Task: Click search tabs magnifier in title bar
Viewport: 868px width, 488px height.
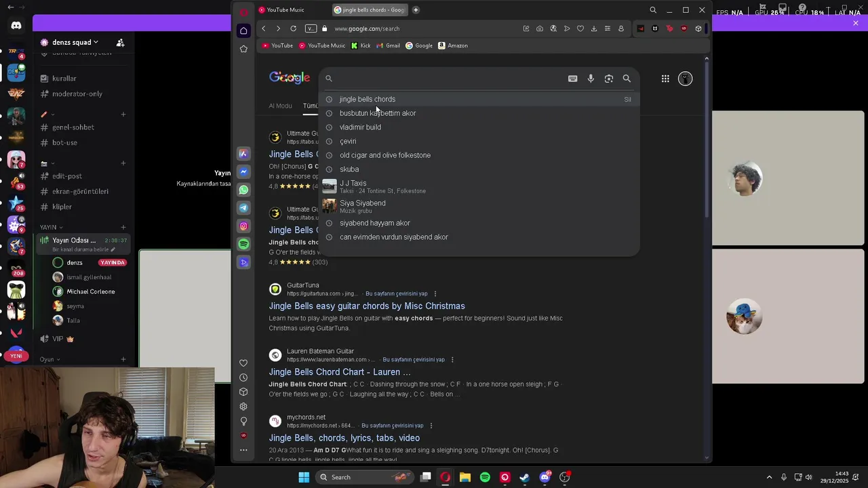Action: [x=653, y=10]
